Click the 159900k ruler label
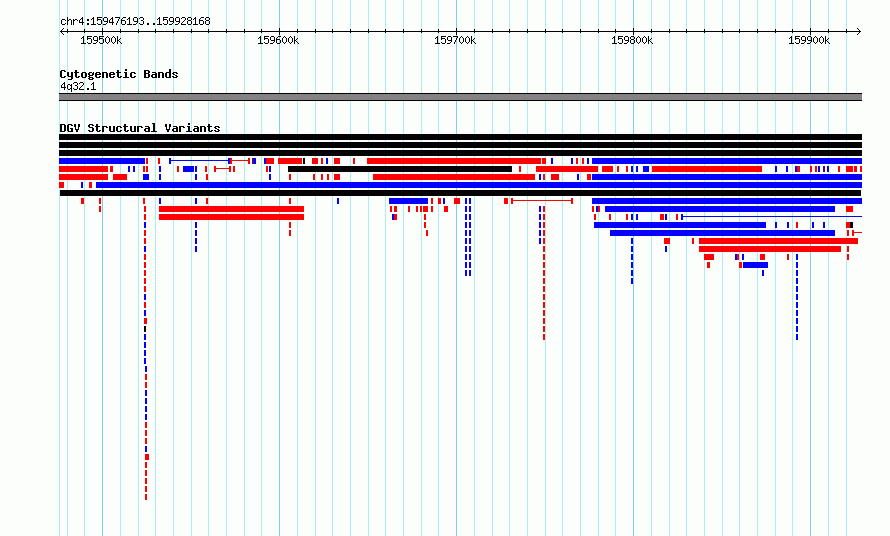890x536 pixels. [x=809, y=41]
